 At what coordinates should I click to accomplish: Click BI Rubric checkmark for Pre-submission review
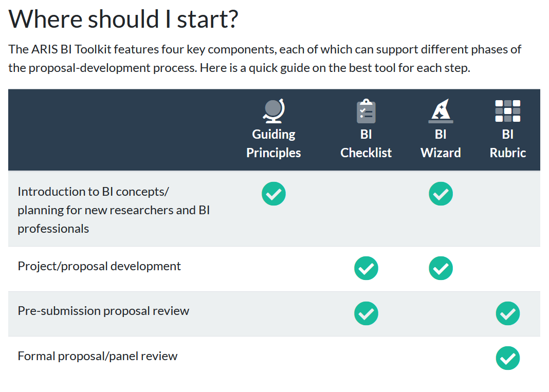pos(507,313)
